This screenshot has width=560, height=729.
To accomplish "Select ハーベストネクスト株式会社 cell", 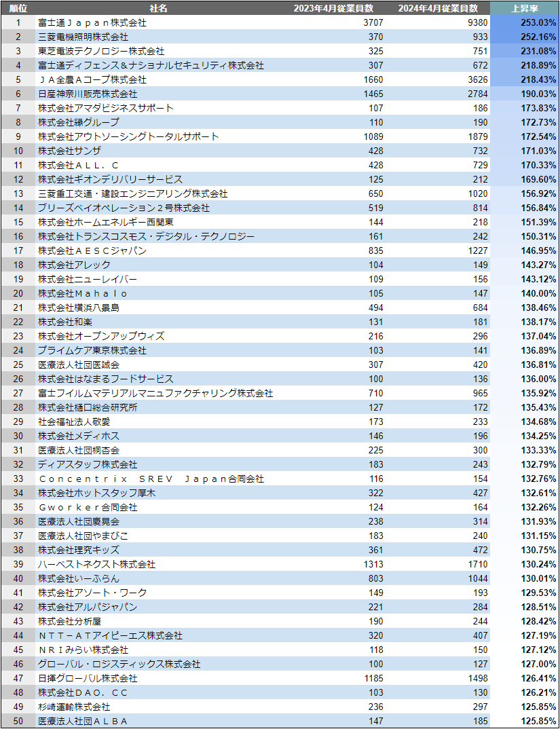I will coord(97,565).
